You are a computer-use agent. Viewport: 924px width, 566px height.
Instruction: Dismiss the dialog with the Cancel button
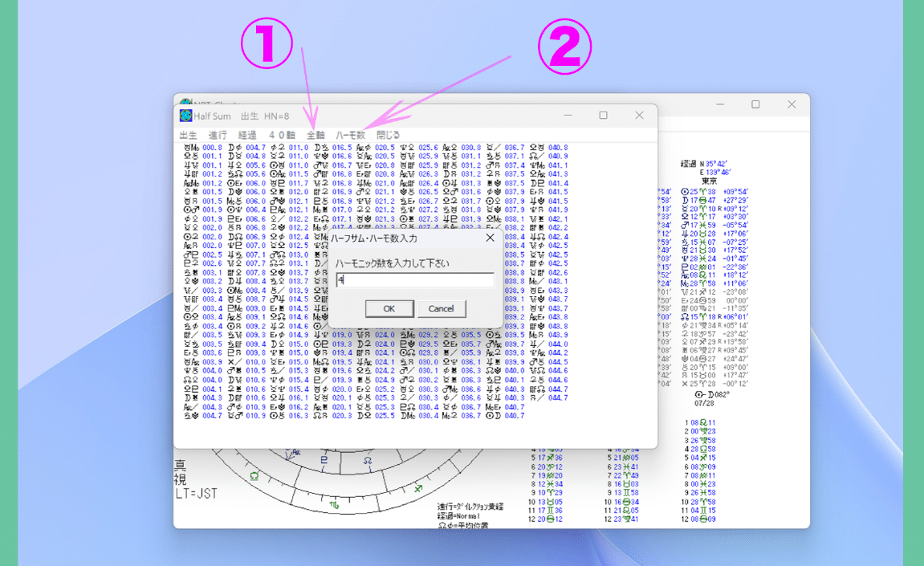pyautogui.click(x=442, y=308)
